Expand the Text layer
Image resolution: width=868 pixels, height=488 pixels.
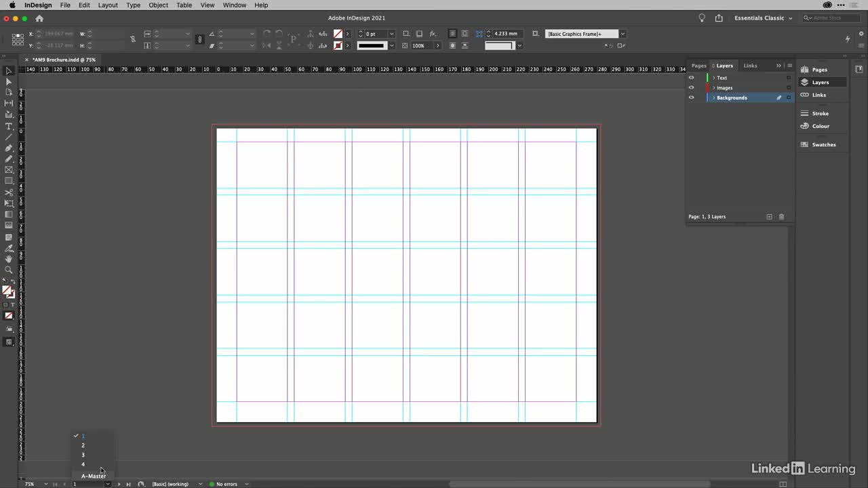714,77
